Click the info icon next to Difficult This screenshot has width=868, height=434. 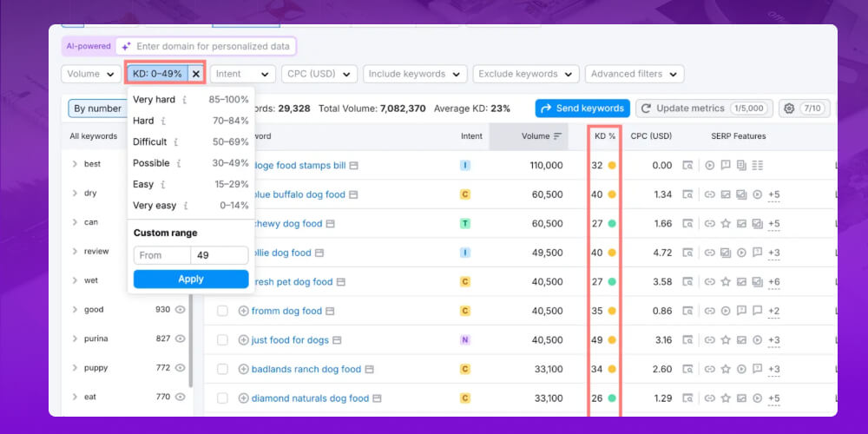(x=176, y=142)
